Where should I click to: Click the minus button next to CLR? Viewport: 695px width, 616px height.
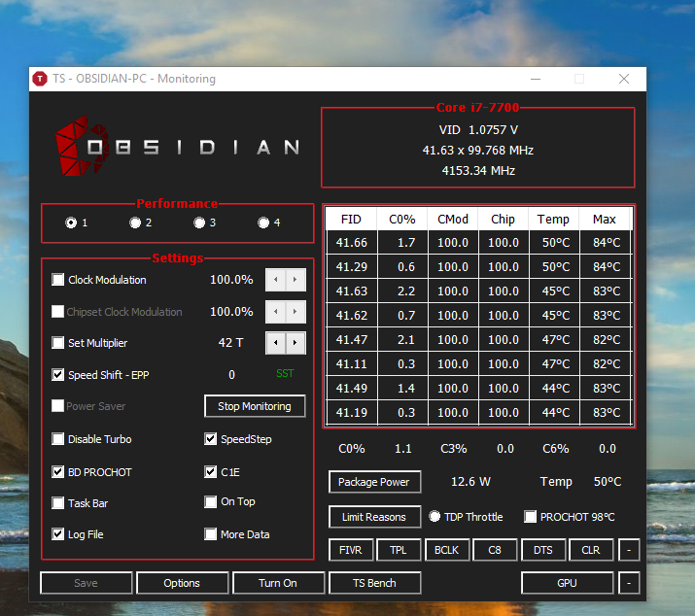click(x=629, y=550)
